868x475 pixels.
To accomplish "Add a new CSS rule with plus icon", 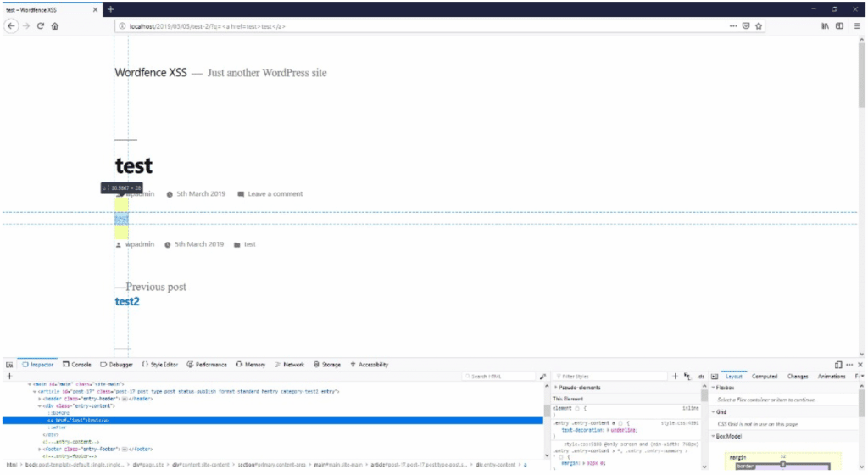I will click(675, 377).
